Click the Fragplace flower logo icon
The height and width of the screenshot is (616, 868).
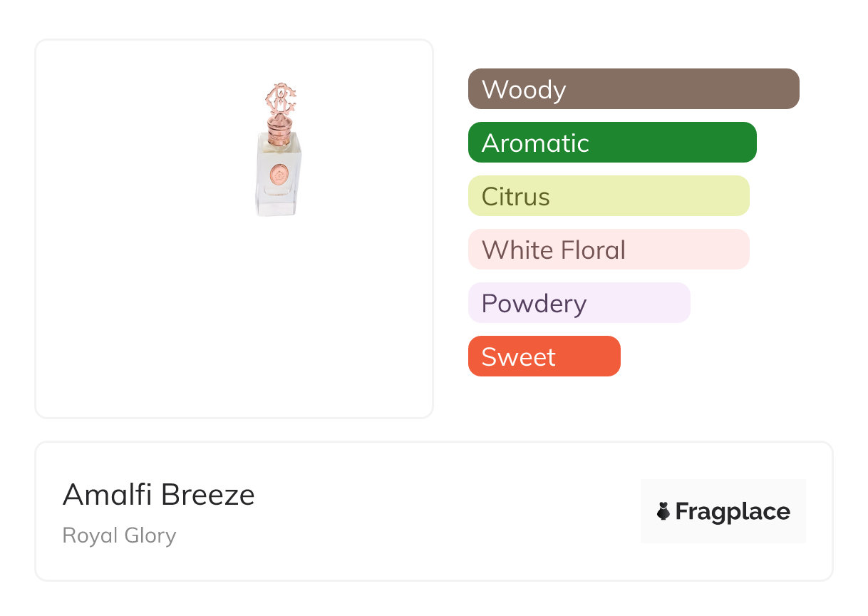(663, 511)
